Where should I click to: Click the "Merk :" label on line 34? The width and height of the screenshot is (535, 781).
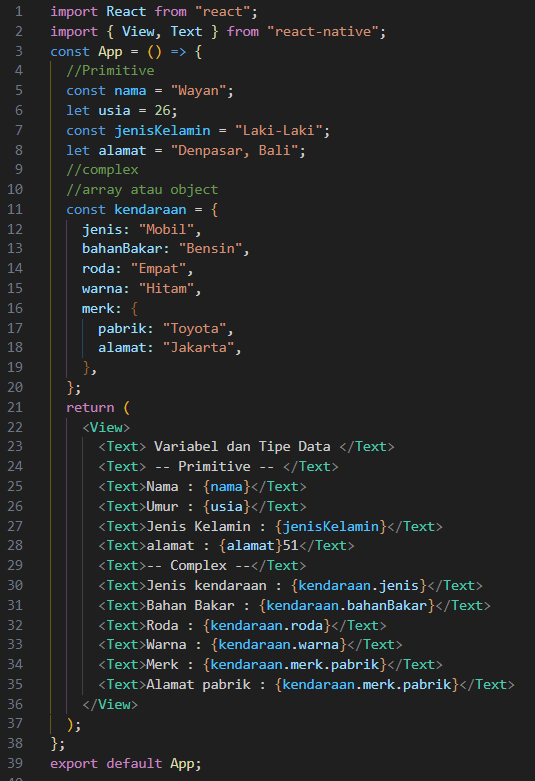tap(170, 664)
